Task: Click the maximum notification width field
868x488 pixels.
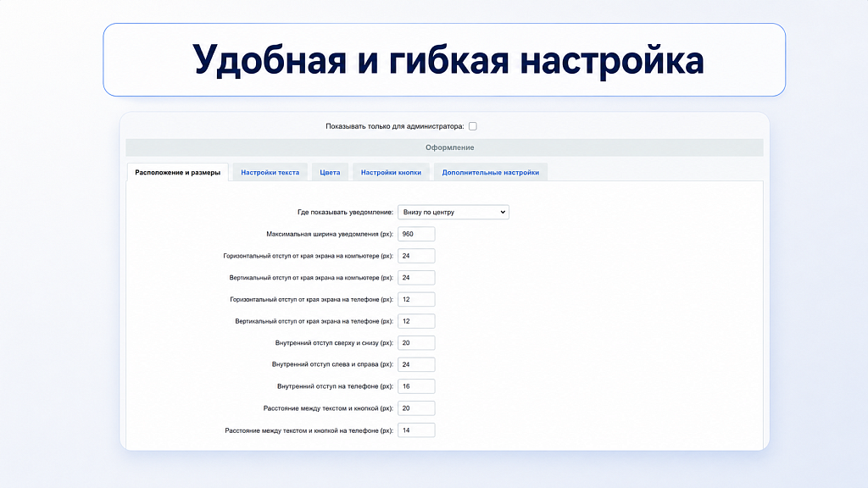Action: [416, 234]
